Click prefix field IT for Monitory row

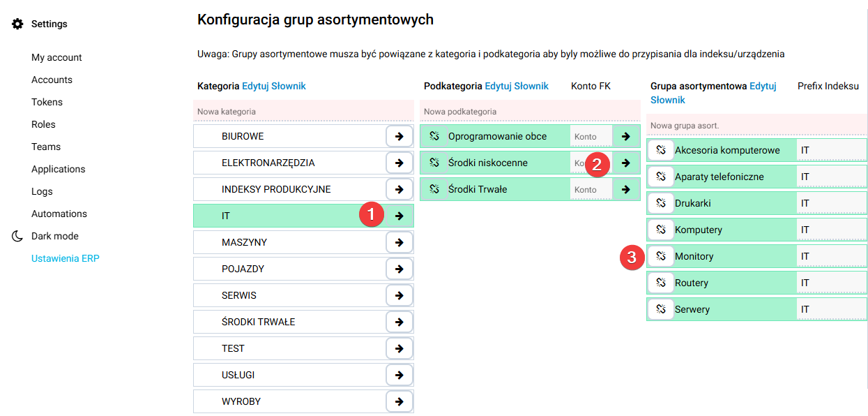tap(832, 256)
